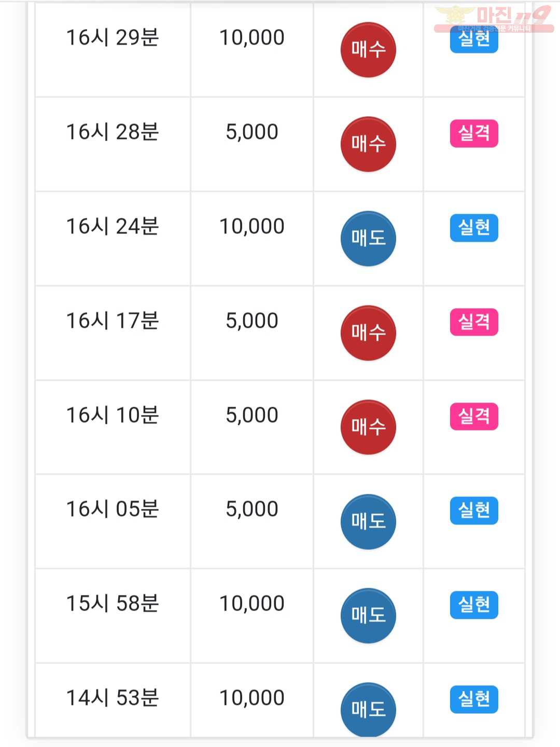Click the blue 실현 badge at 16시 24분
Image resolution: width=560 pixels, height=747 pixels.
pyautogui.click(x=474, y=228)
